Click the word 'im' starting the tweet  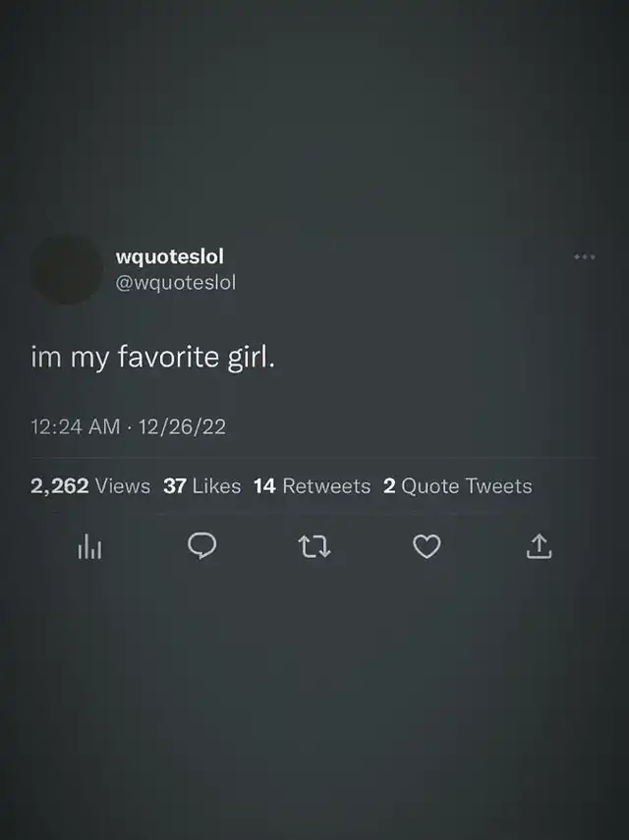coord(46,358)
